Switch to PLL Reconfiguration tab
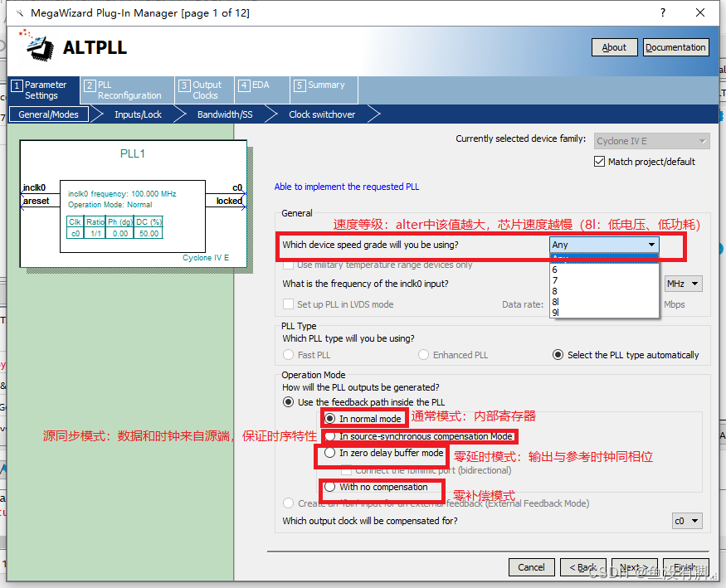Image resolution: width=726 pixels, height=588 pixels. point(127,90)
